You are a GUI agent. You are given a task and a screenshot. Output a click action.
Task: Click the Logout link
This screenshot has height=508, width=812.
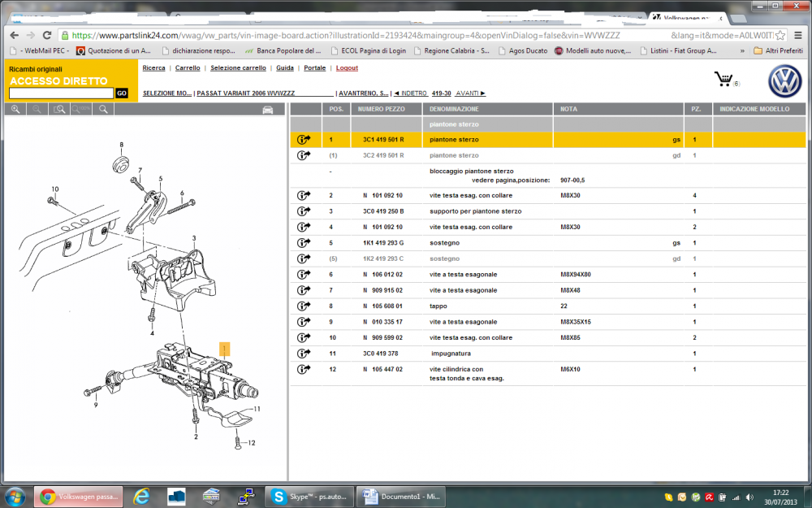click(x=347, y=68)
